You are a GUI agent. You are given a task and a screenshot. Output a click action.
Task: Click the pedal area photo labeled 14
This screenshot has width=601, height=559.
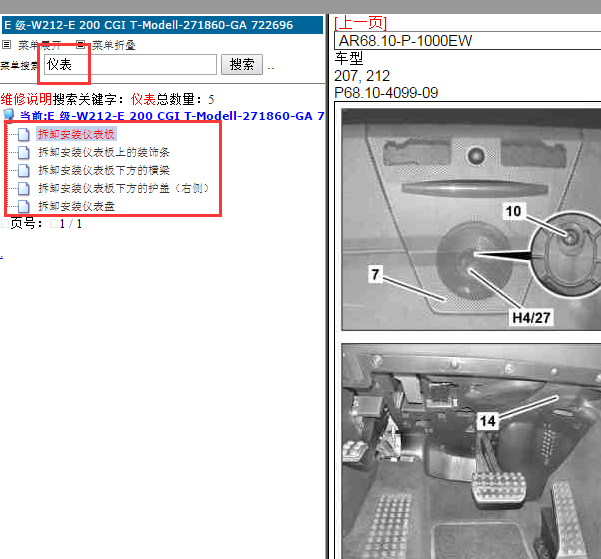click(x=471, y=451)
